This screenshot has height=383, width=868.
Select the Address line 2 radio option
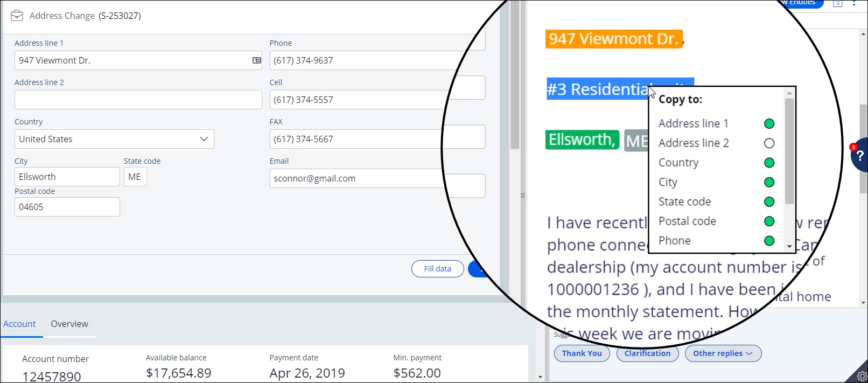[769, 143]
